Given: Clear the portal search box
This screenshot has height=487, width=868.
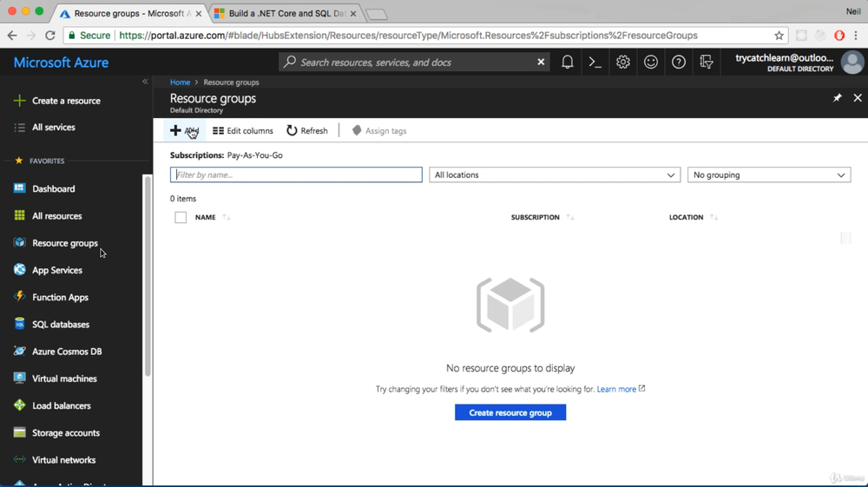Looking at the screenshot, I should point(541,62).
